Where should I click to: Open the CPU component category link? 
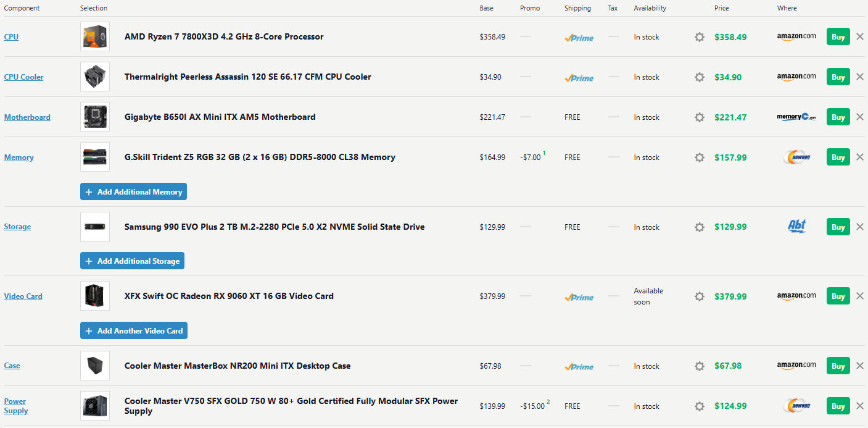pyautogui.click(x=11, y=37)
